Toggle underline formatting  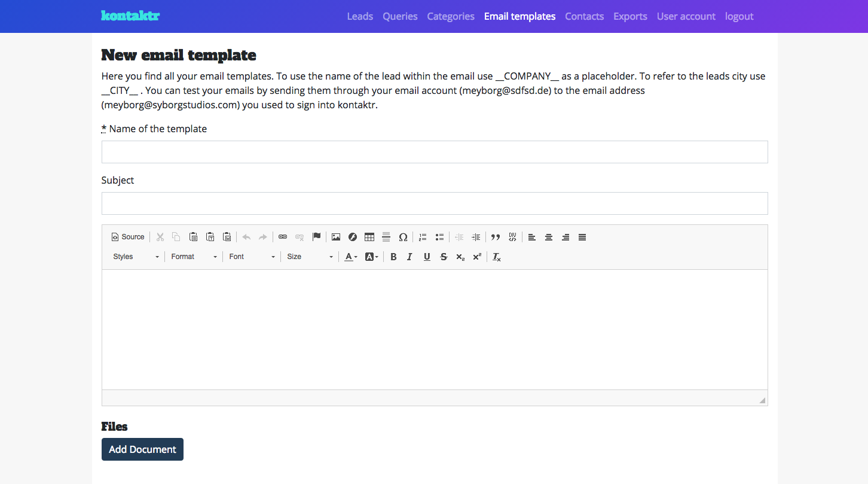427,257
